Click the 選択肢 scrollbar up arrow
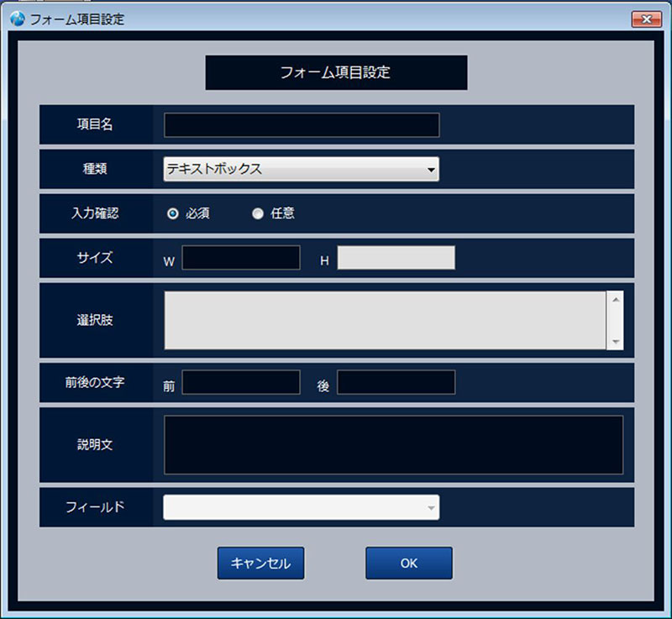Viewport: 672px width, 619px height. coord(616,300)
